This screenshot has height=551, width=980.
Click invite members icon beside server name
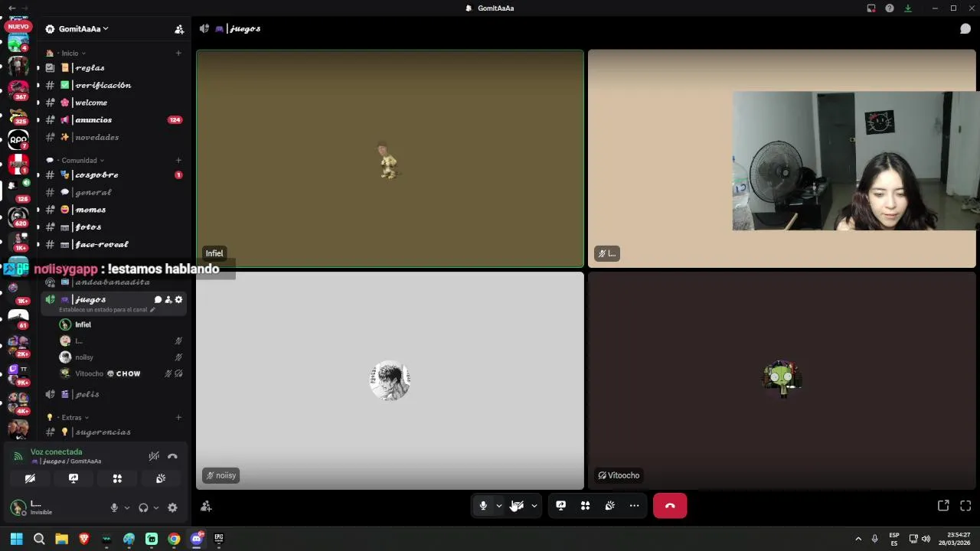(179, 29)
